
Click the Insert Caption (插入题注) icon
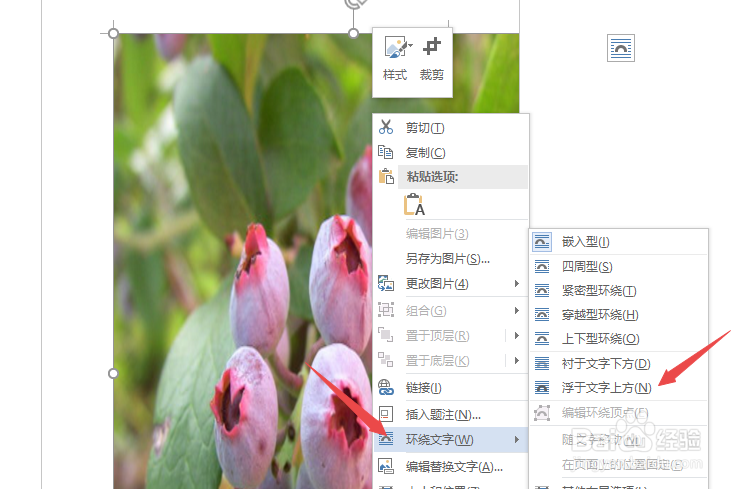(386, 414)
